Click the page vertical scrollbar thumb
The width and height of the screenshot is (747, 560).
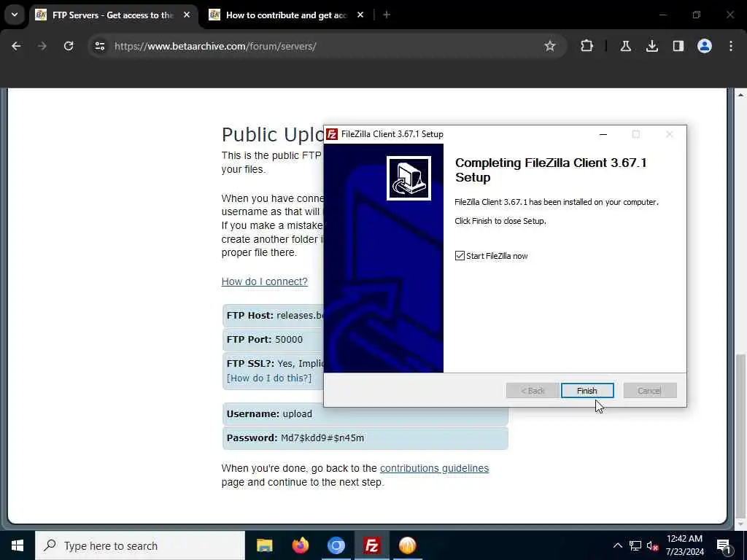point(740,436)
